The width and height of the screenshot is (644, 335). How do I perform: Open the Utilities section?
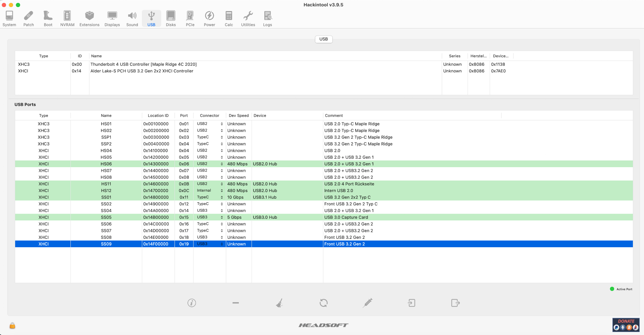tap(248, 18)
